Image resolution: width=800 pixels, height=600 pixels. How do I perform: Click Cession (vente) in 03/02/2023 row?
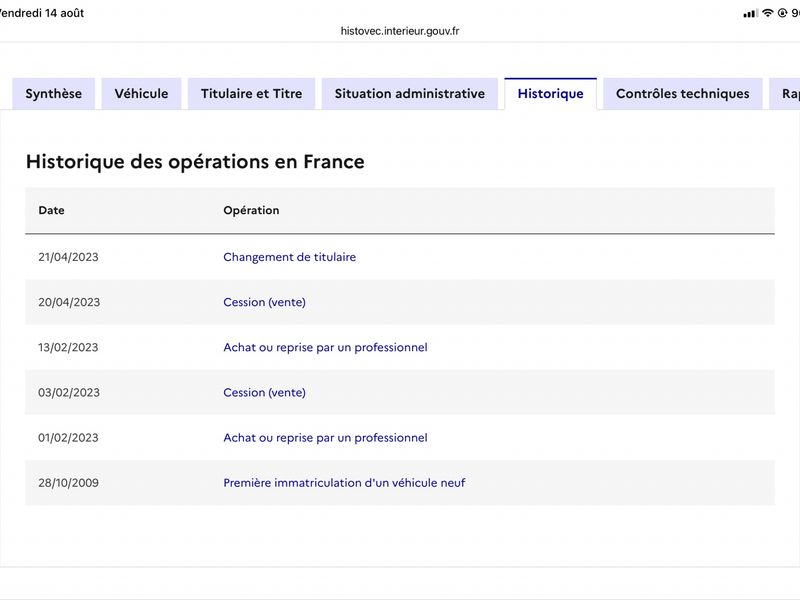pyautogui.click(x=265, y=392)
